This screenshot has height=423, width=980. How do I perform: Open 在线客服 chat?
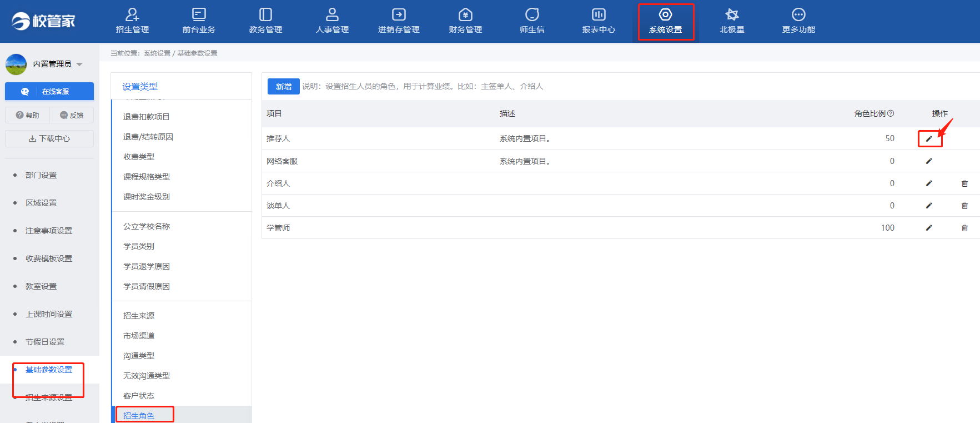pos(49,91)
